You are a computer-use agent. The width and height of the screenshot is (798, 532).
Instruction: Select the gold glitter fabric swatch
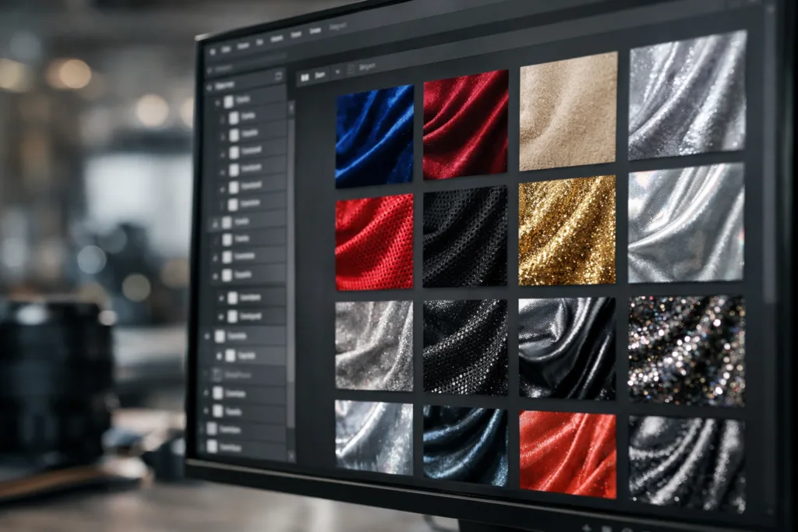click(x=567, y=230)
